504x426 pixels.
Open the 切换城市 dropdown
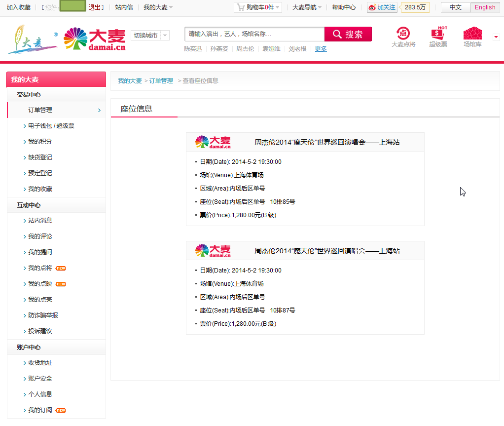tap(150, 36)
